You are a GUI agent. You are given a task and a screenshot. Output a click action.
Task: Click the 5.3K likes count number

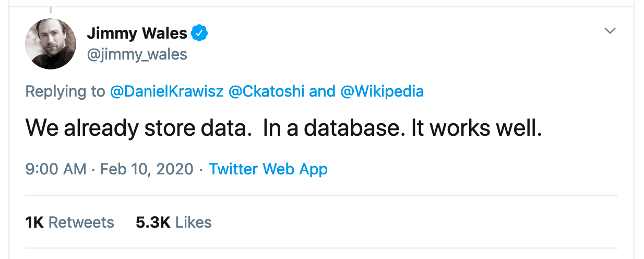tap(153, 222)
